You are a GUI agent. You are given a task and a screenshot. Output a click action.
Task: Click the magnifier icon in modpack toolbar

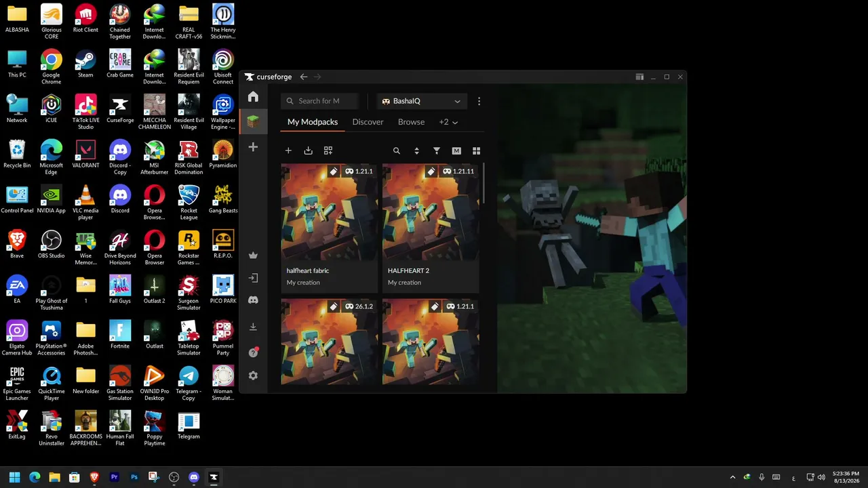(397, 150)
